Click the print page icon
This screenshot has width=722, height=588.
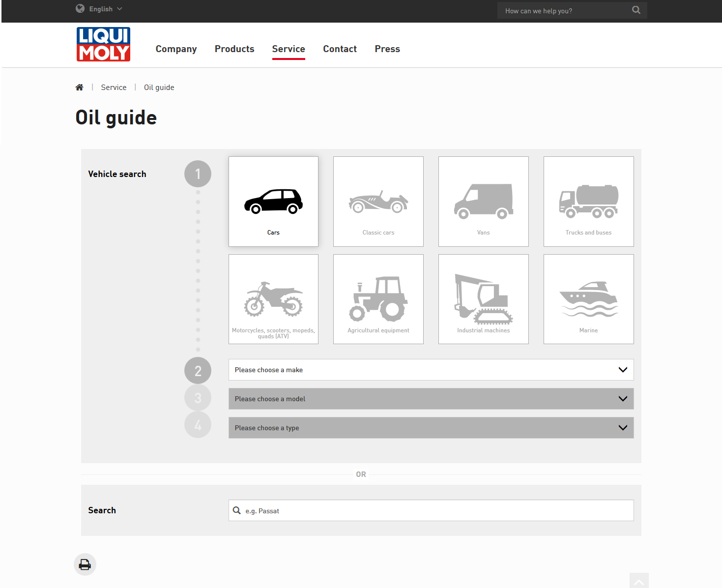pyautogui.click(x=85, y=564)
